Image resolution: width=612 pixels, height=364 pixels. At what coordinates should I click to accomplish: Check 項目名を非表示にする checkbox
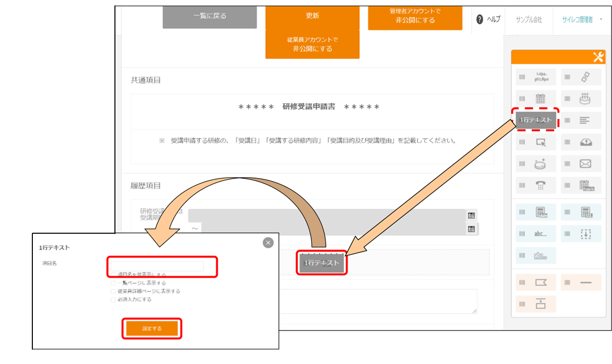pos(113,274)
